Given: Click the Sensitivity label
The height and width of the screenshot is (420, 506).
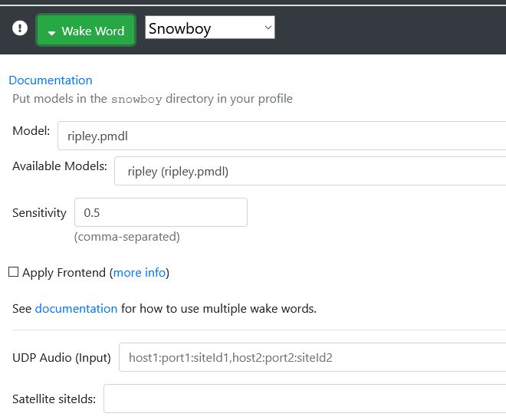Looking at the screenshot, I should pyautogui.click(x=40, y=213).
